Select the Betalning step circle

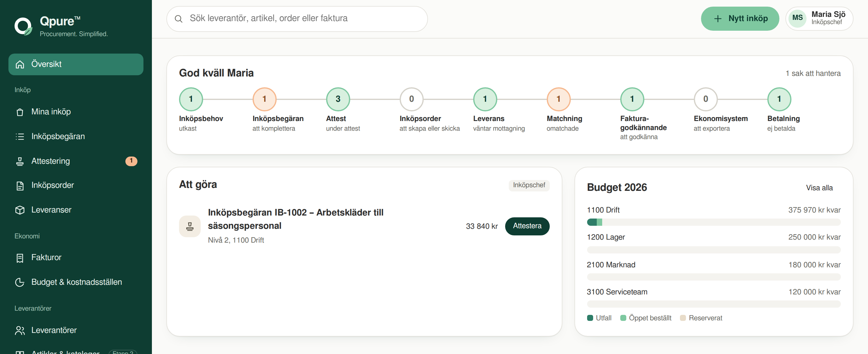779,99
